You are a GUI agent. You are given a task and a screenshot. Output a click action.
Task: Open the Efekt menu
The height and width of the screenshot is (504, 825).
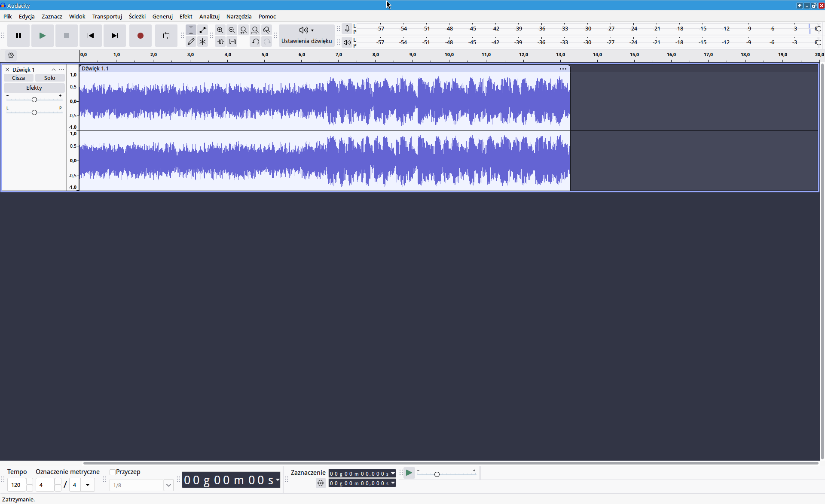click(x=186, y=16)
